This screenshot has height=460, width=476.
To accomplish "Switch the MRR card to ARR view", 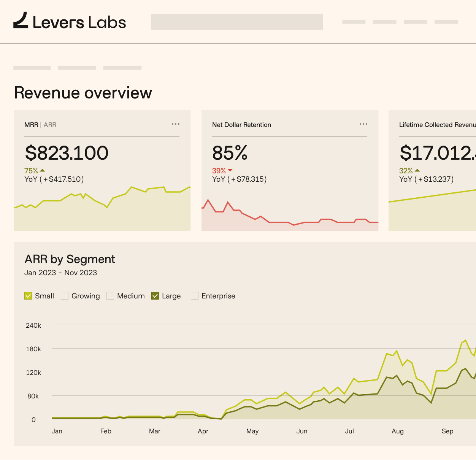I will [51, 125].
